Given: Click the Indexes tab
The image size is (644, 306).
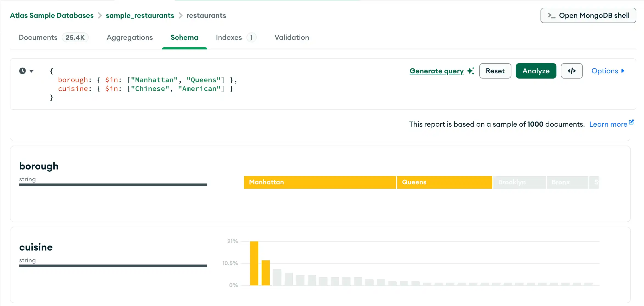Looking at the screenshot, I should (236, 37).
